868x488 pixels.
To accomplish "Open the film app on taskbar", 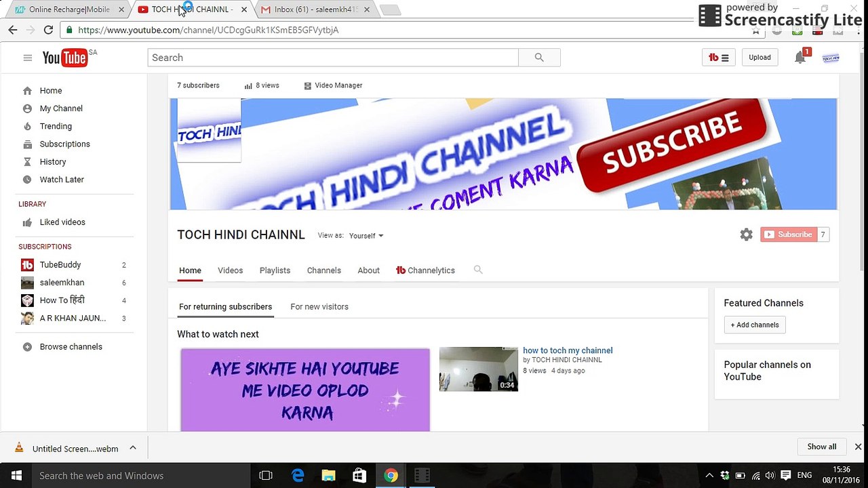I will coord(422,476).
